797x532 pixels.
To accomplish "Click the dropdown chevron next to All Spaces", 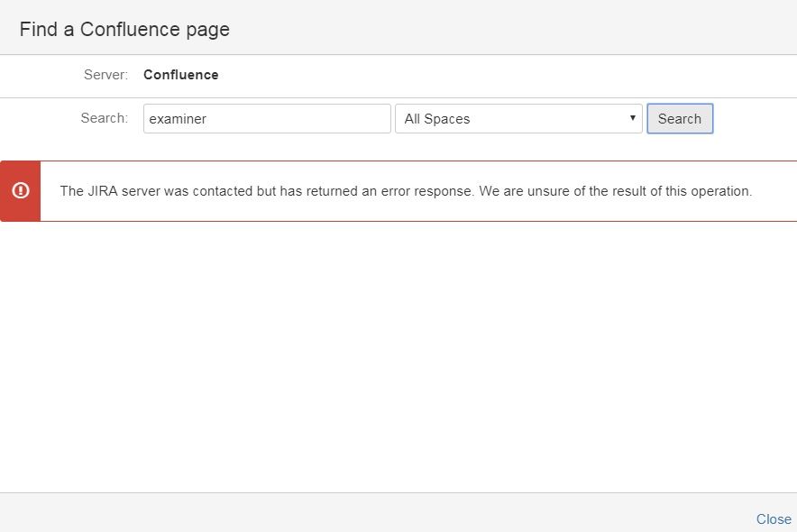I will tap(633, 118).
